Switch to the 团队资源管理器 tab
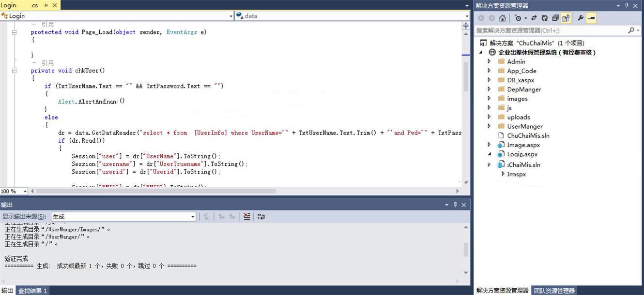The height and width of the screenshot is (295, 644). point(554,291)
